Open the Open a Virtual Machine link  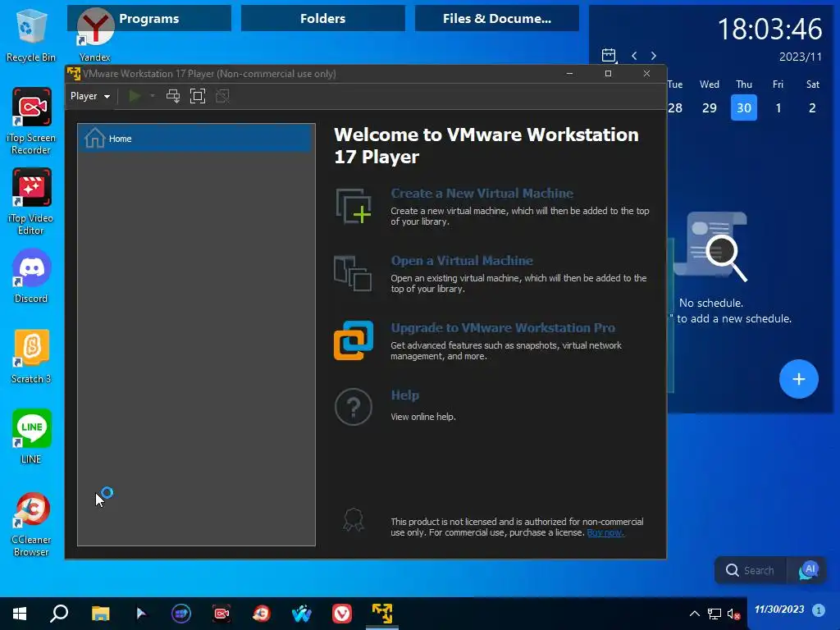[x=462, y=261]
